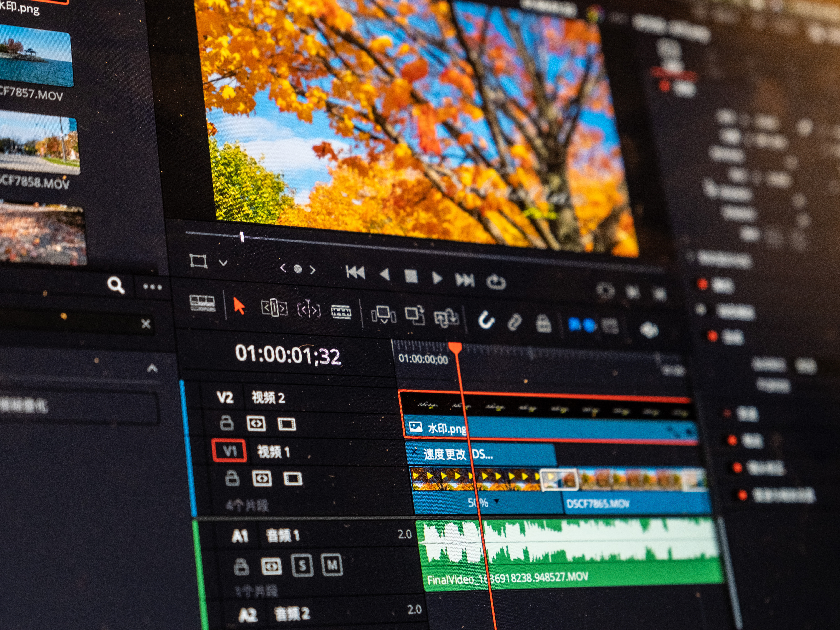Stop playback in the viewer
This screenshot has height=630, width=840.
click(411, 276)
